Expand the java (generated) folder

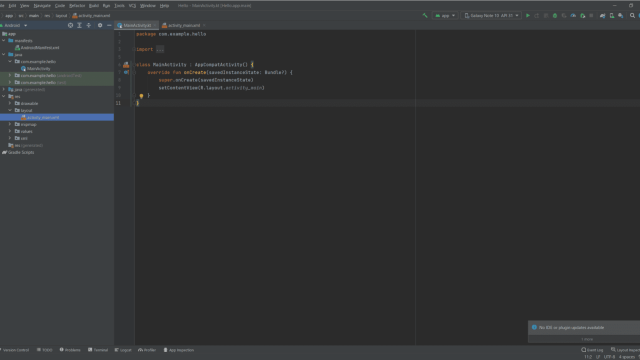[x=4, y=89]
